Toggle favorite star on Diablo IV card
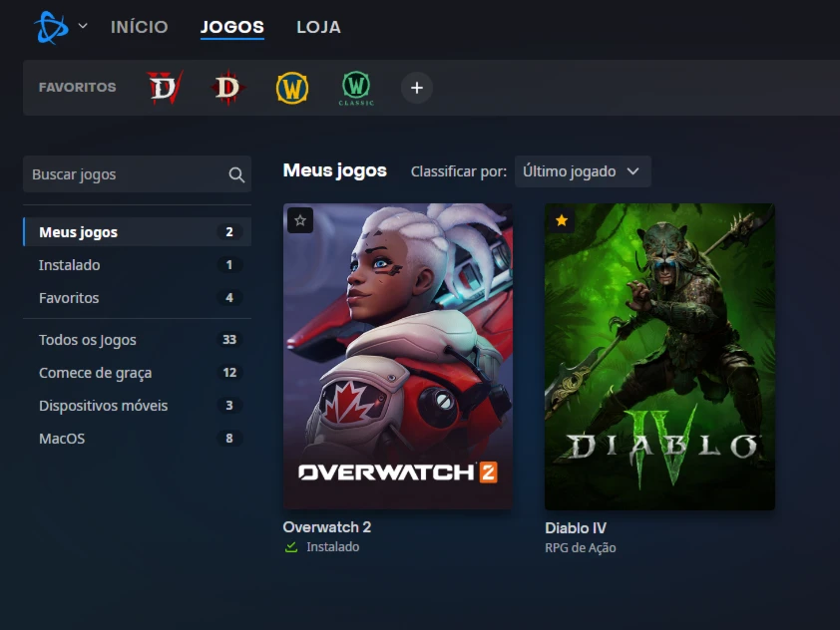 [562, 220]
